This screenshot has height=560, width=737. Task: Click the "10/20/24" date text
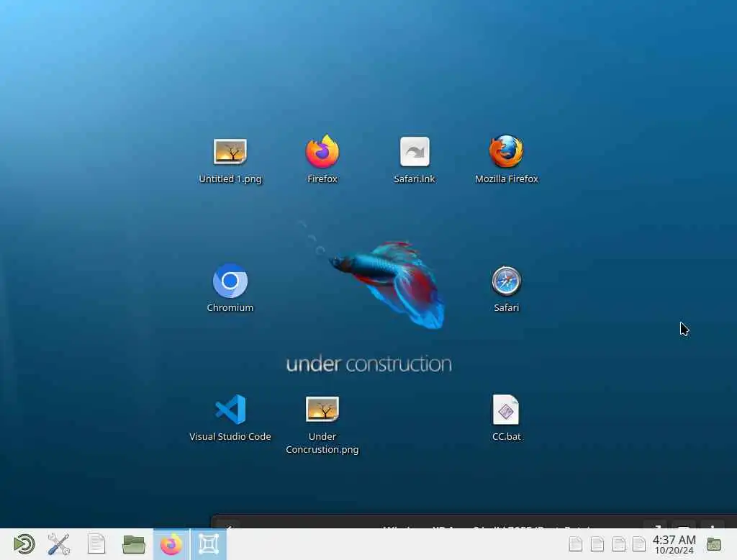click(674, 550)
